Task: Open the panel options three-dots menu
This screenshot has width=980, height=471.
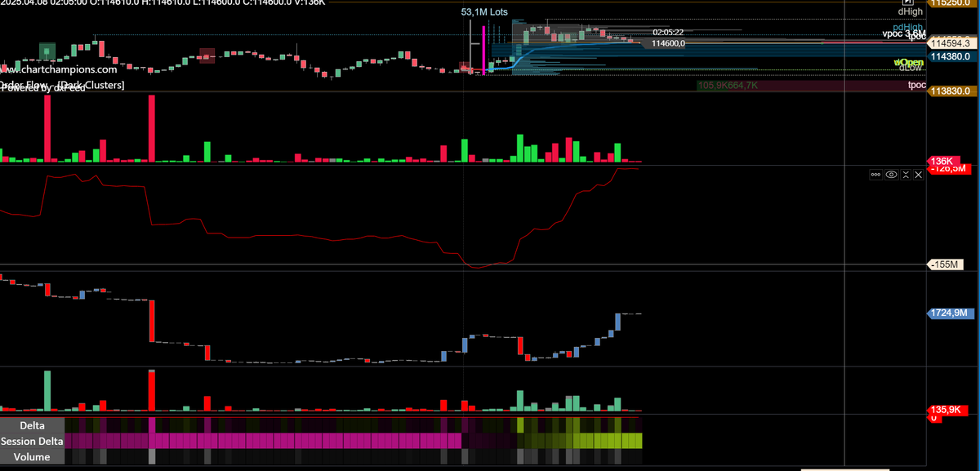Action: 876,175
